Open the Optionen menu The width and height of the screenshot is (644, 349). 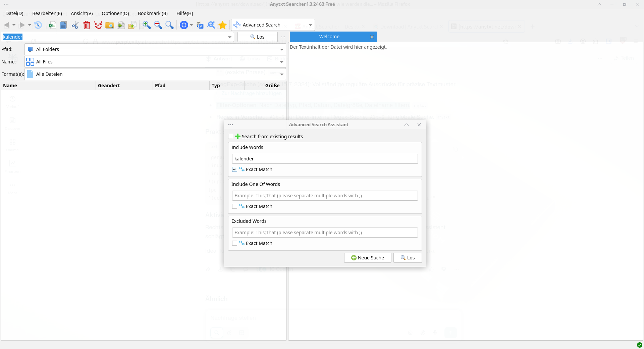coord(115,13)
